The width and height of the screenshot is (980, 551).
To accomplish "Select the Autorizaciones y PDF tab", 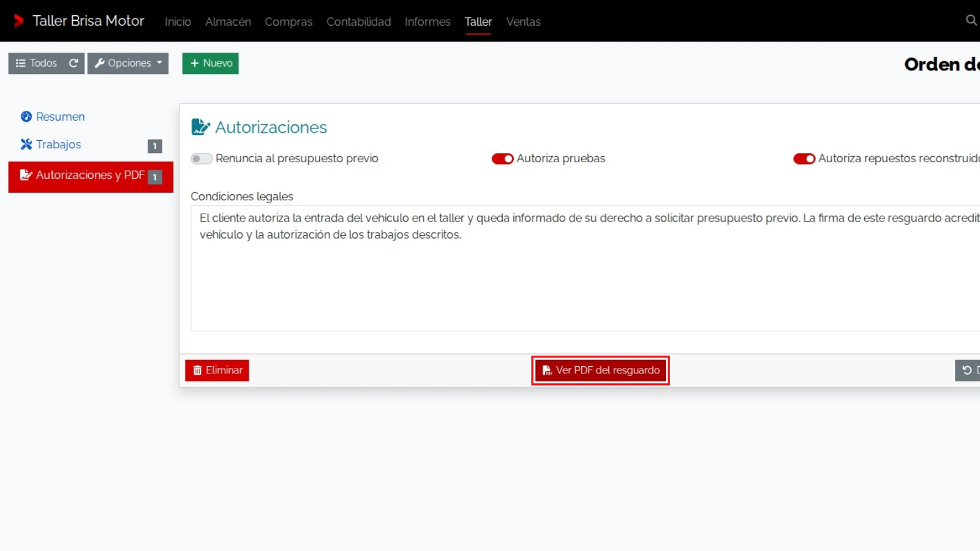I will coord(91,177).
